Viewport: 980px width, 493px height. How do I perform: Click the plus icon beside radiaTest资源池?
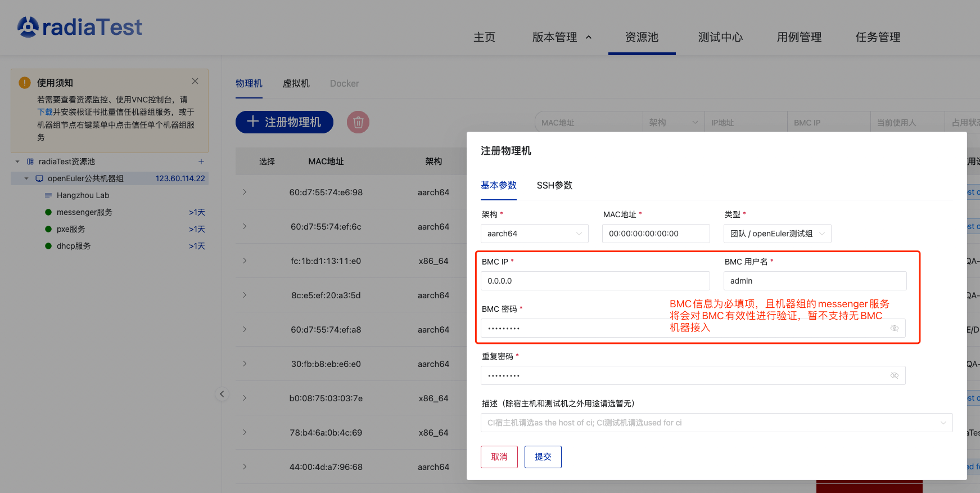(x=201, y=162)
